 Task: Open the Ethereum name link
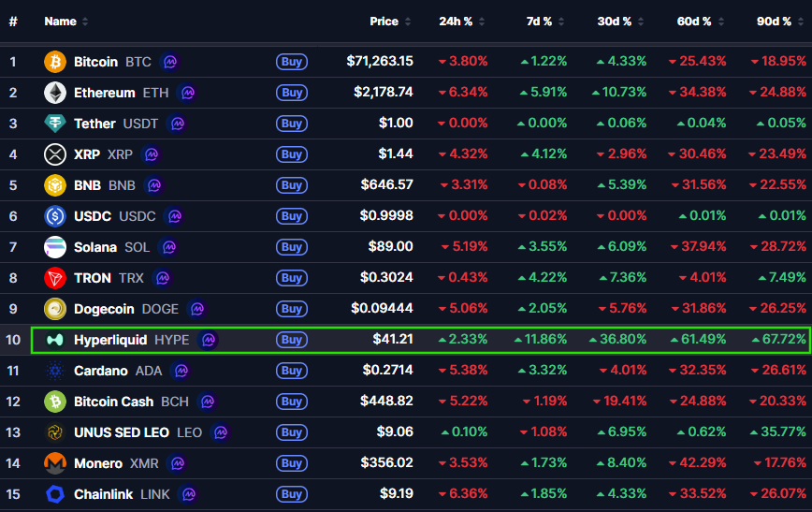[x=104, y=93]
